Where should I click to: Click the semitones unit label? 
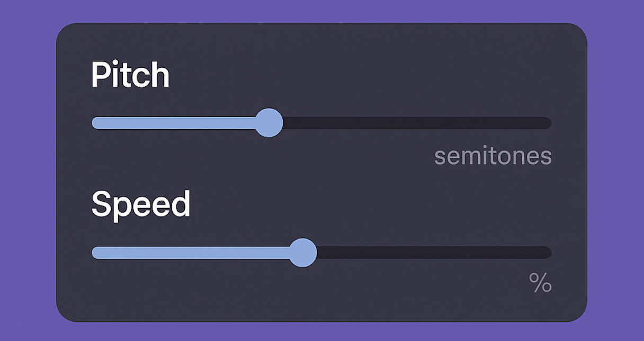[x=493, y=156]
